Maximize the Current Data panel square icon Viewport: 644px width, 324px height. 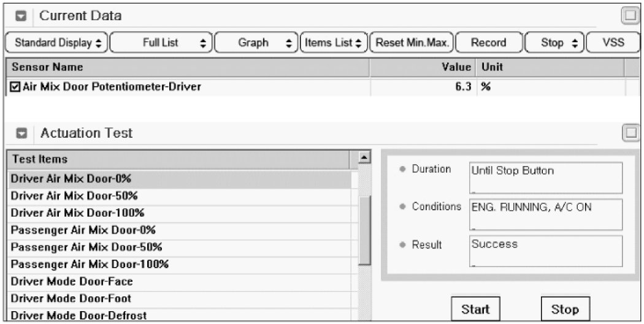(x=631, y=16)
